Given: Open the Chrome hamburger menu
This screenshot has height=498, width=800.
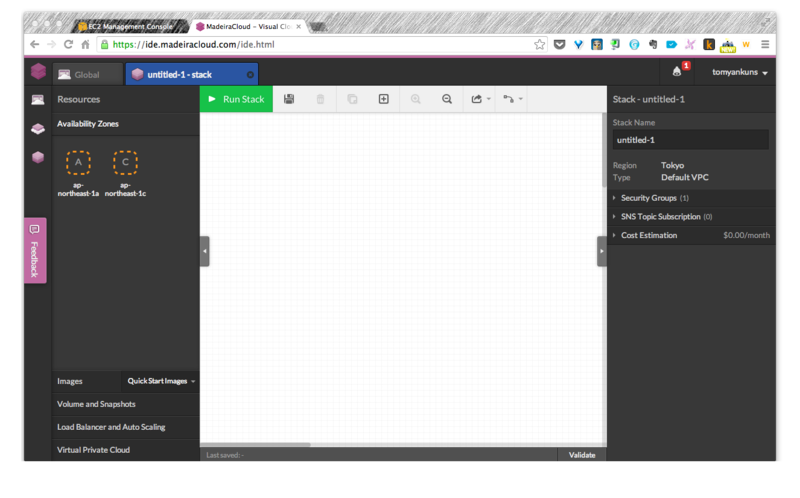Looking at the screenshot, I should 765,44.
